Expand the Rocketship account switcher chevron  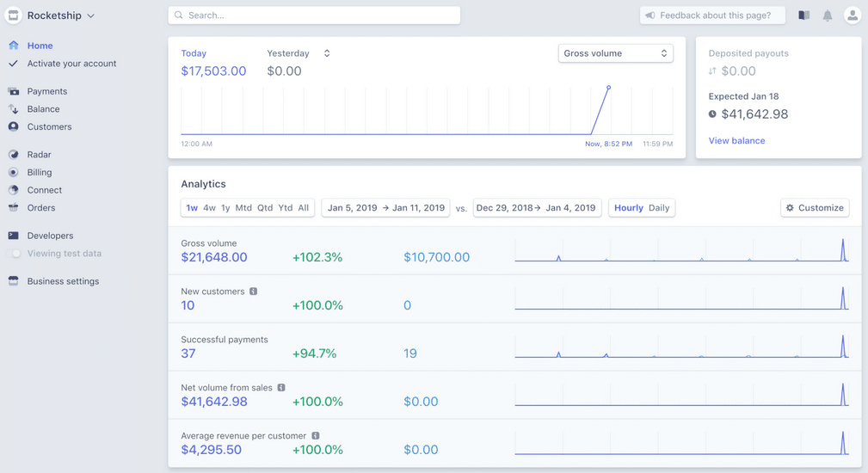coord(91,16)
